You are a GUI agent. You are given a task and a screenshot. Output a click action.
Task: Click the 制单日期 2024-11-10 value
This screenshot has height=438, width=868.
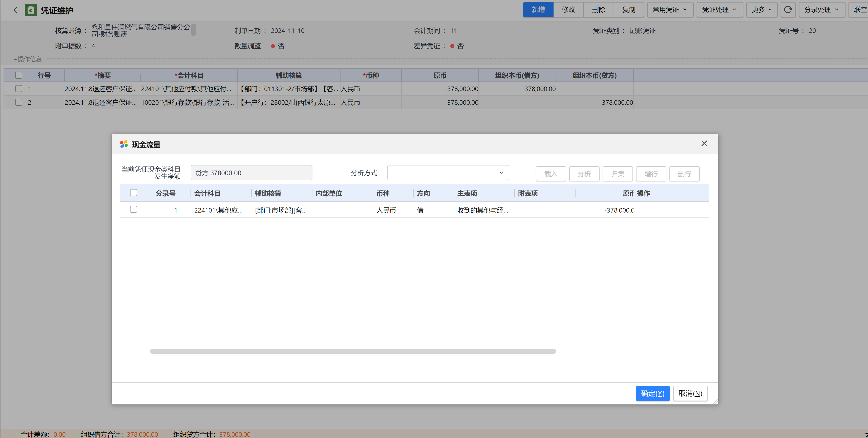[287, 31]
